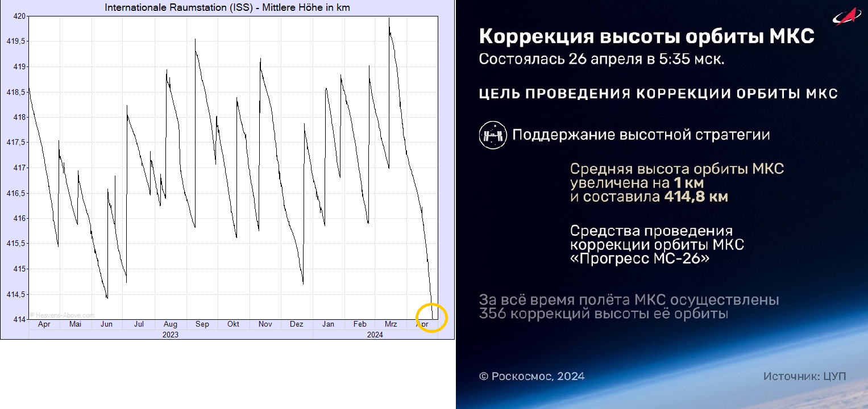Click the '420' value on Y-axis
Image resolution: width=868 pixels, height=409 pixels.
(x=19, y=16)
